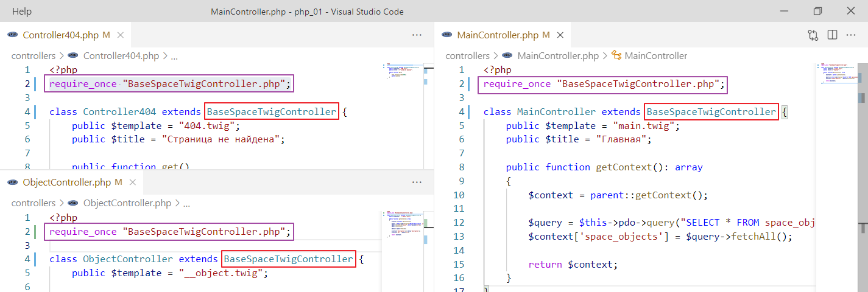Click the Open Changes compare icon
Image resolution: width=868 pixels, height=292 pixels.
tap(813, 35)
